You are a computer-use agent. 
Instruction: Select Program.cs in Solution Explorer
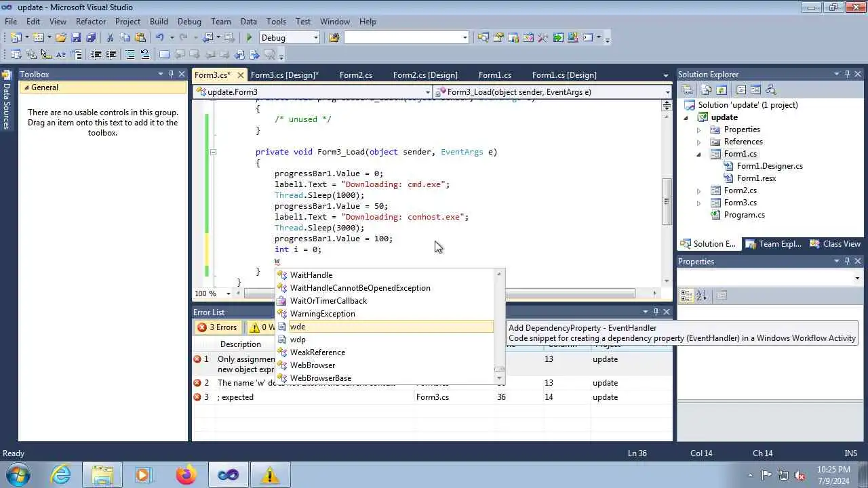pos(744,215)
